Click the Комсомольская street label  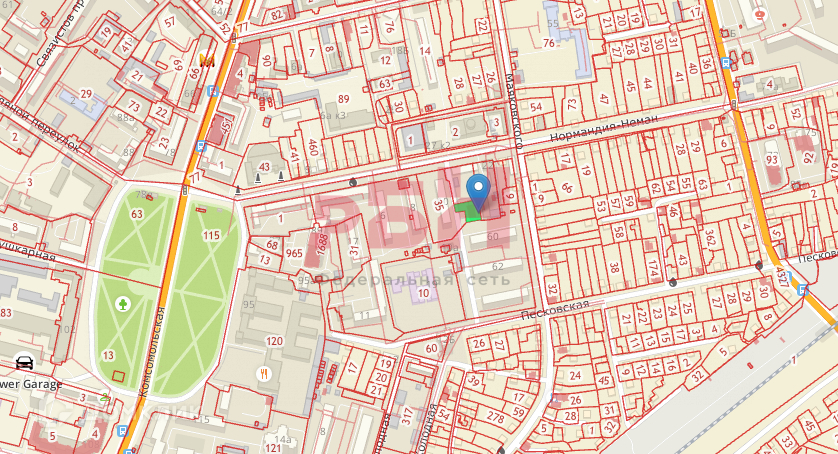pos(152,350)
